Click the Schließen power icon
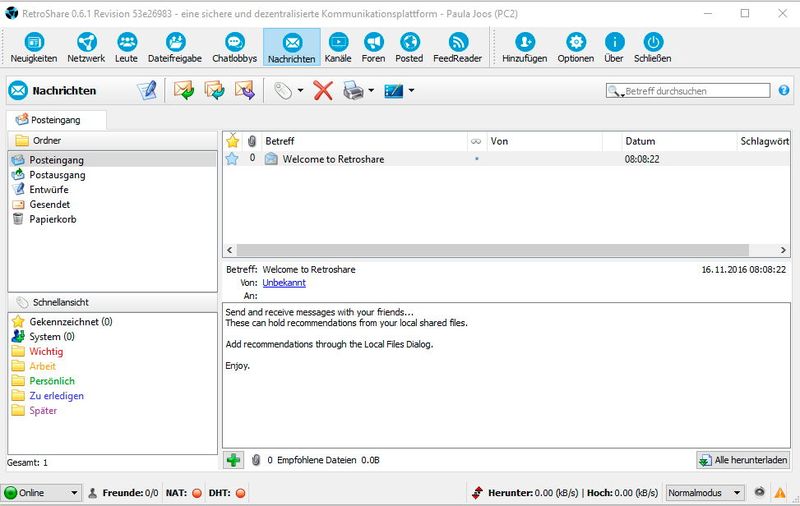The image size is (800, 506). [653, 42]
